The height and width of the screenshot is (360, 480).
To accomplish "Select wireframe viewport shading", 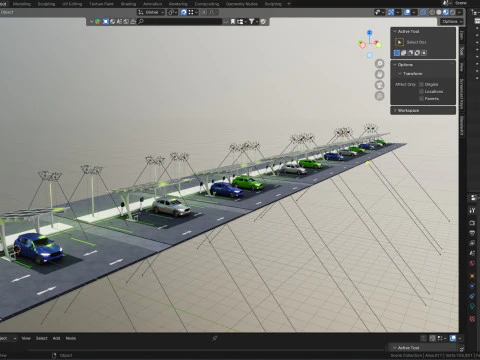I will 432,12.
